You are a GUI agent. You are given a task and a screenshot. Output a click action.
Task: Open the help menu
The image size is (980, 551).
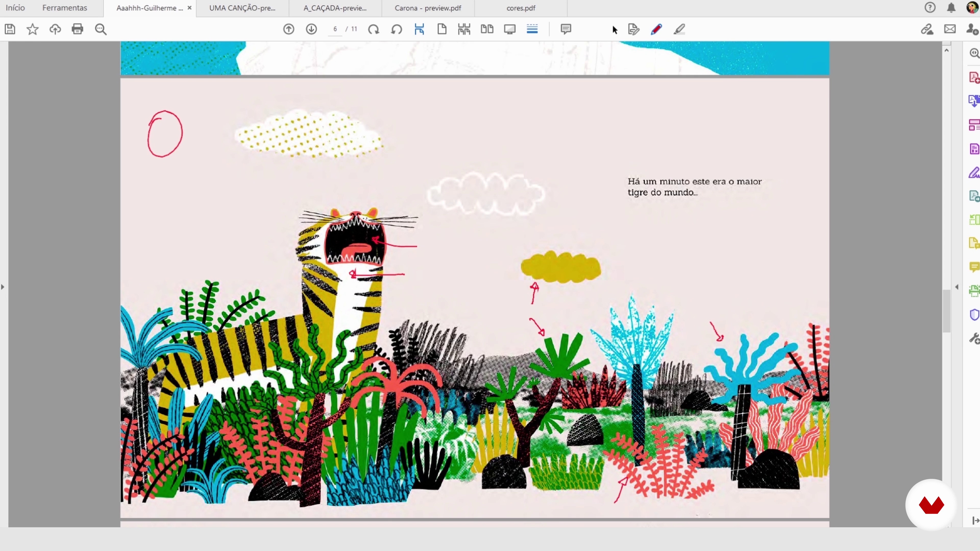[930, 8]
